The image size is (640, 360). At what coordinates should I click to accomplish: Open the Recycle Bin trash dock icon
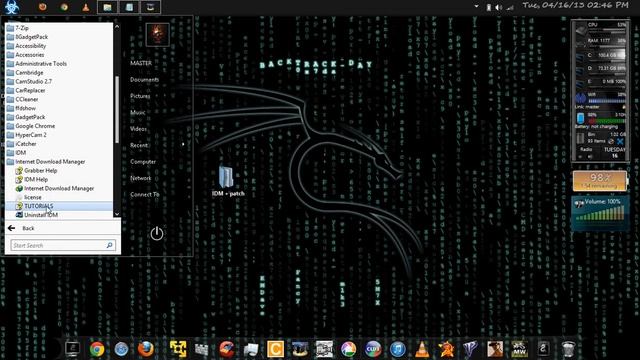pyautogui.click(x=568, y=349)
